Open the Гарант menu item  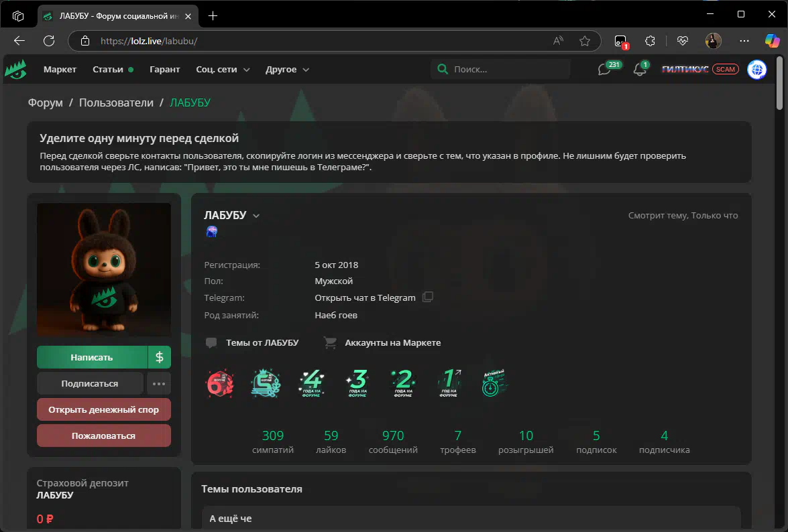coord(164,69)
